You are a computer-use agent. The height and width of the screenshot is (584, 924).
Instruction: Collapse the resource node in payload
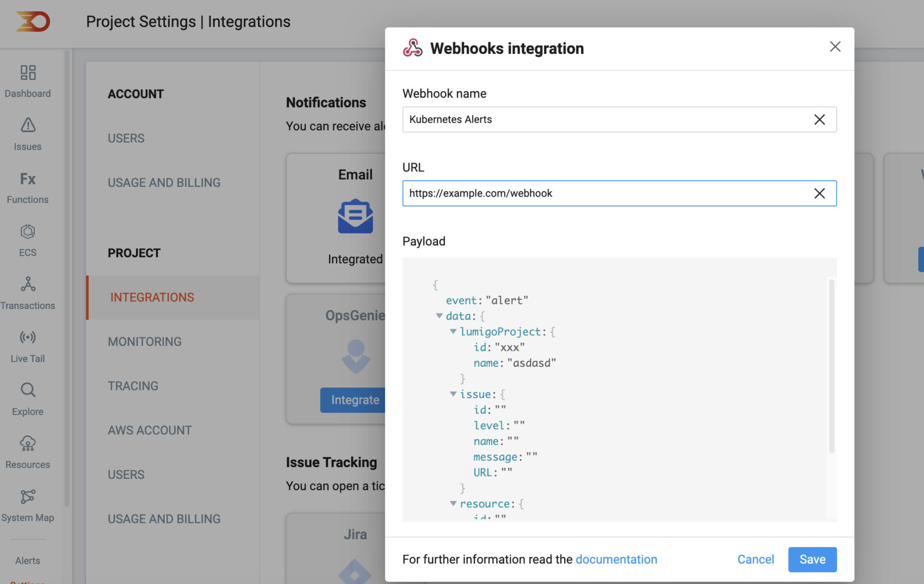[453, 503]
